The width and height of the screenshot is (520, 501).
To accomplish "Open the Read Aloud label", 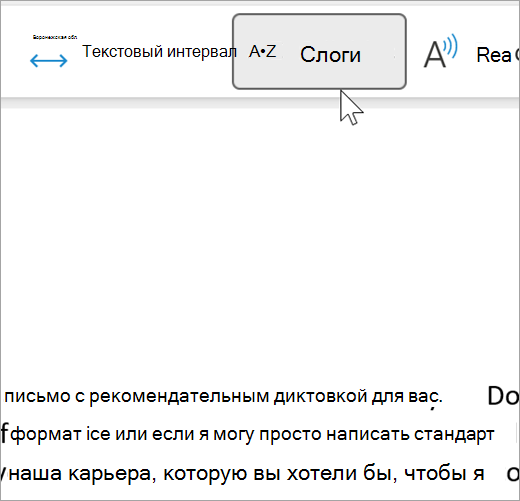I will pyautogui.click(x=498, y=55).
